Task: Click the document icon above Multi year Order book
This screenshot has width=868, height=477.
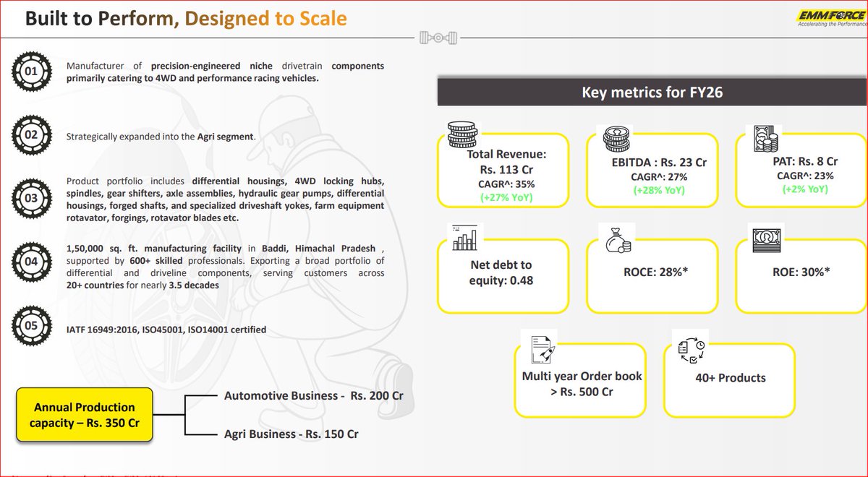Action: tap(542, 348)
